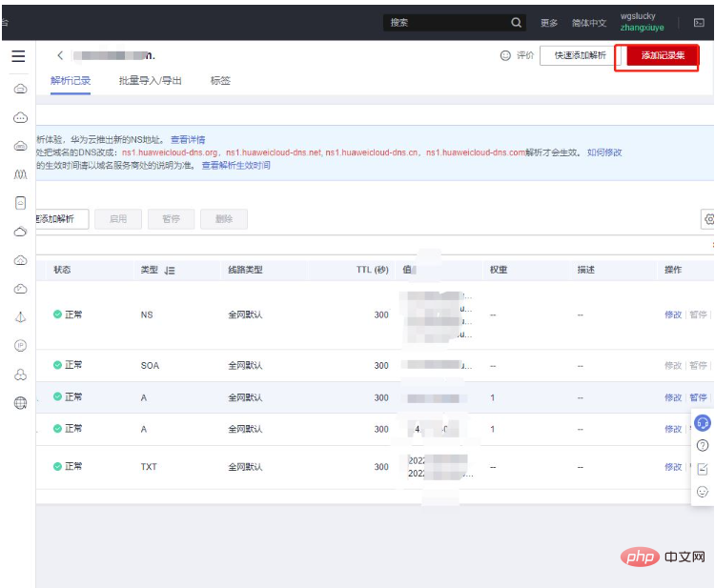Screen dimensions: 715x588
Task: Click the 评价 smiley face icon
Action: (505, 55)
